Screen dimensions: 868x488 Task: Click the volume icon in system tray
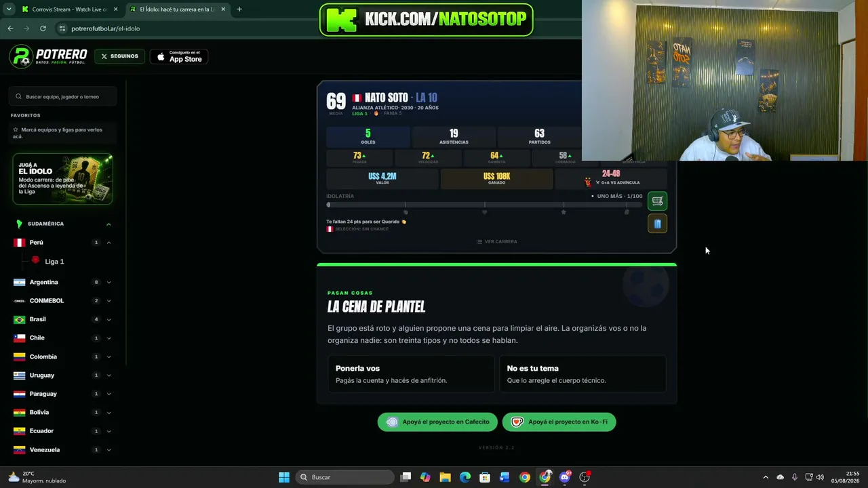(821, 477)
